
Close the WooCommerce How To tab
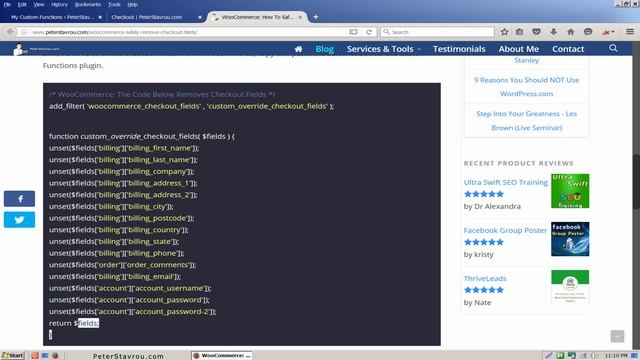coord(300,17)
